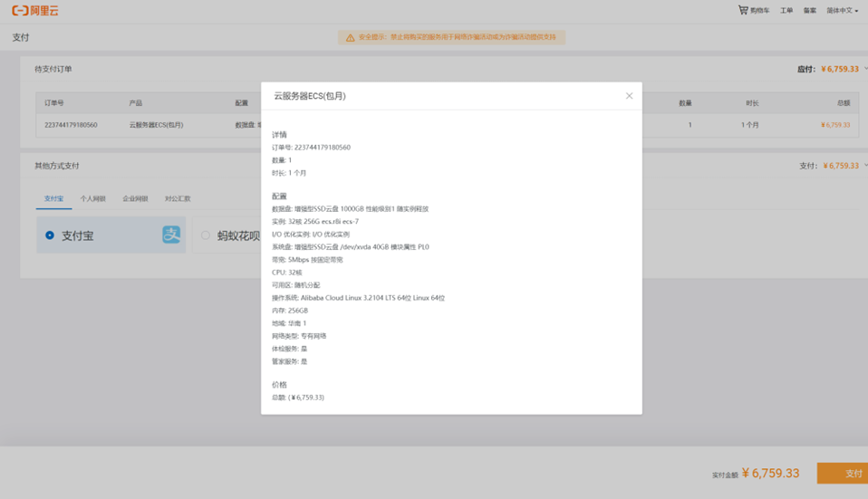Click the 地域: 华南 1 line

coord(289,323)
